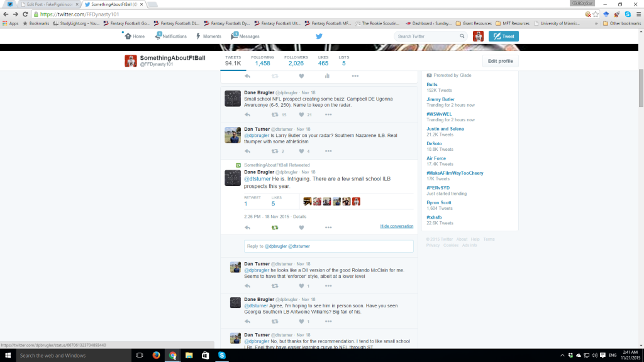Retweet Dan Turner's Larry Butler tweet

275,150
